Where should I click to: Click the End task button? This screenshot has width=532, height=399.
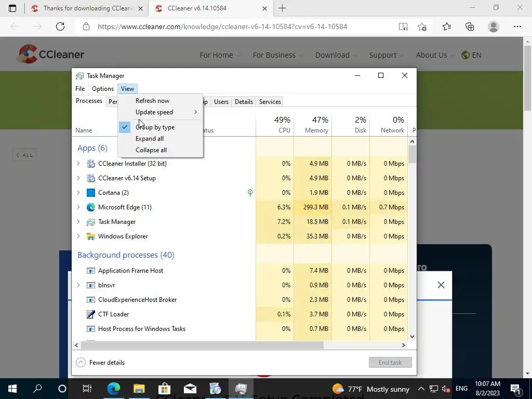coord(390,363)
